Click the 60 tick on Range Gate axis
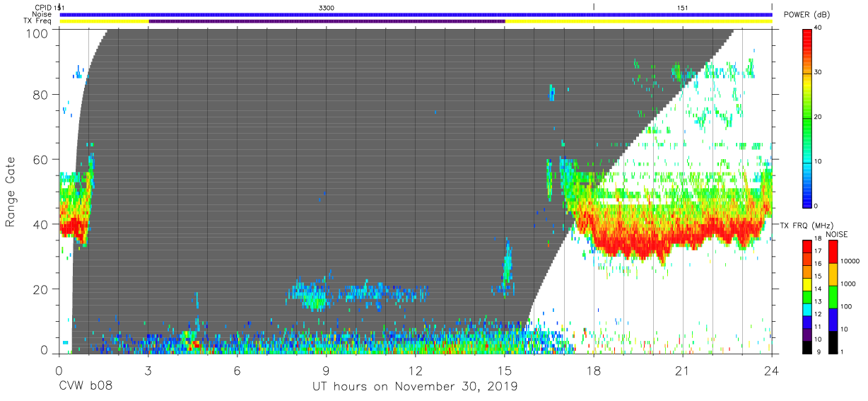The height and width of the screenshot is (401, 868). click(41, 160)
